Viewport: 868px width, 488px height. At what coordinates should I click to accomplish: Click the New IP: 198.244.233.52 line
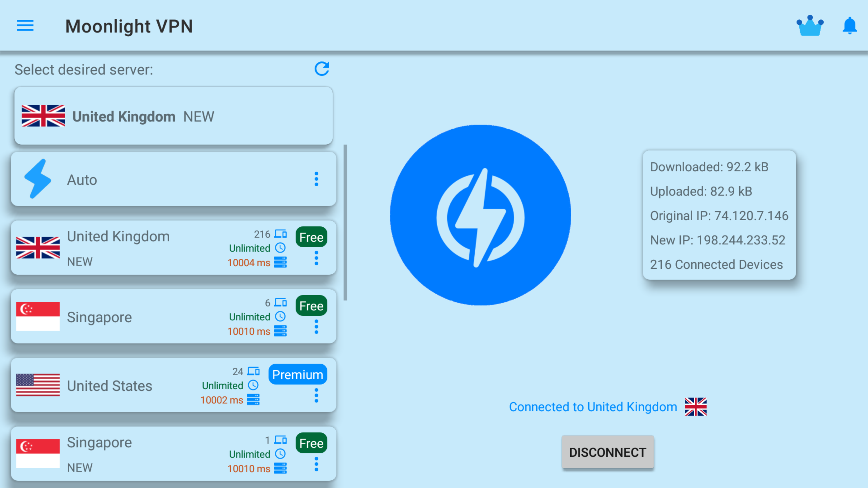718,240
